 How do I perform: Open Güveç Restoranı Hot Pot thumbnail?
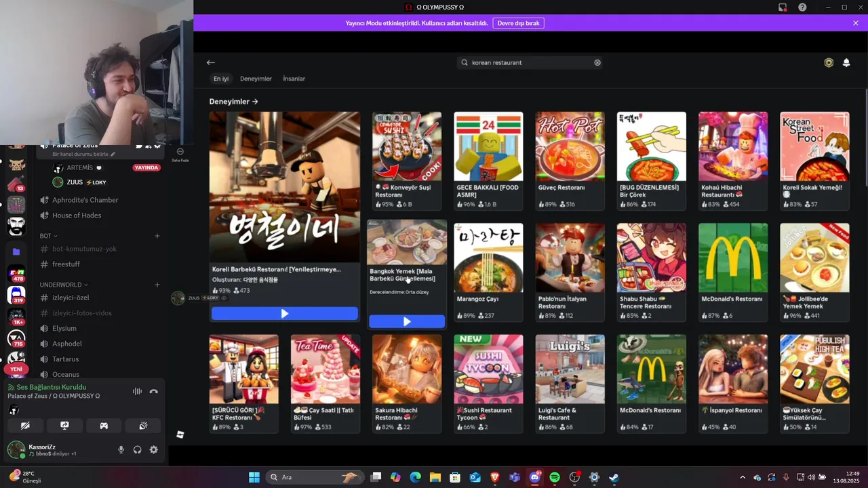tap(570, 146)
